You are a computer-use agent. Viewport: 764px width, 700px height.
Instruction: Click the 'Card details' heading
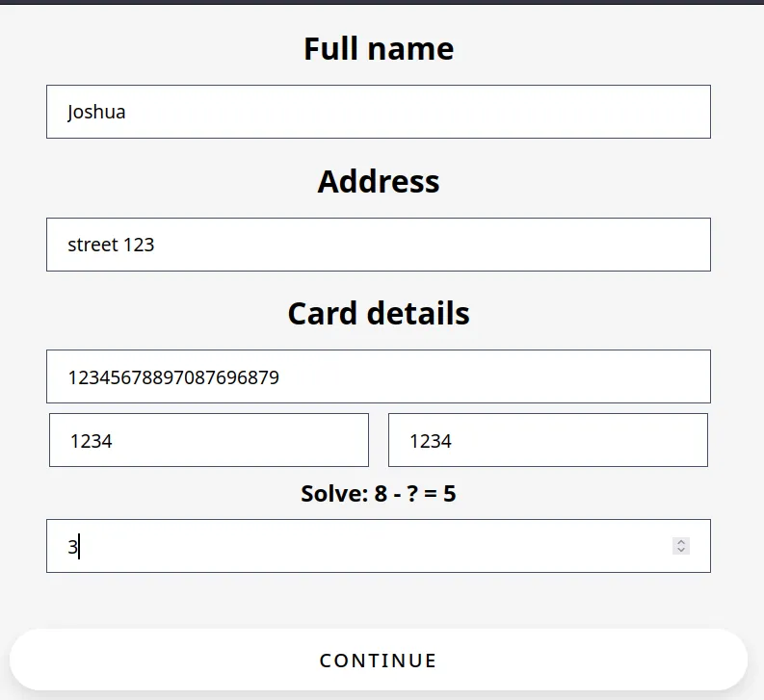click(379, 313)
